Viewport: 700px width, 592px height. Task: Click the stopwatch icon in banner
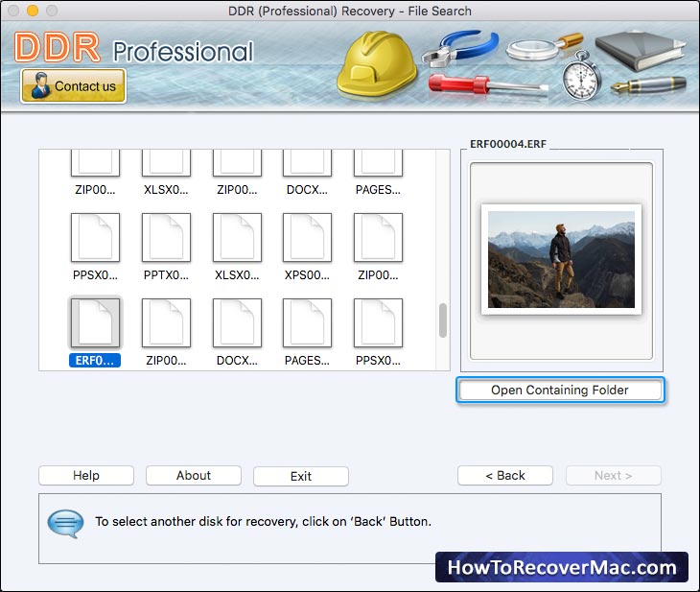pyautogui.click(x=581, y=77)
